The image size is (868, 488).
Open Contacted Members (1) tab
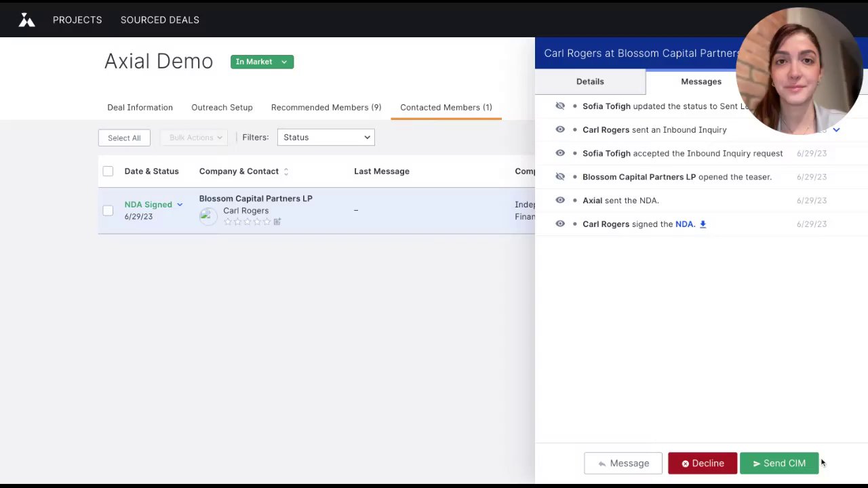click(446, 107)
